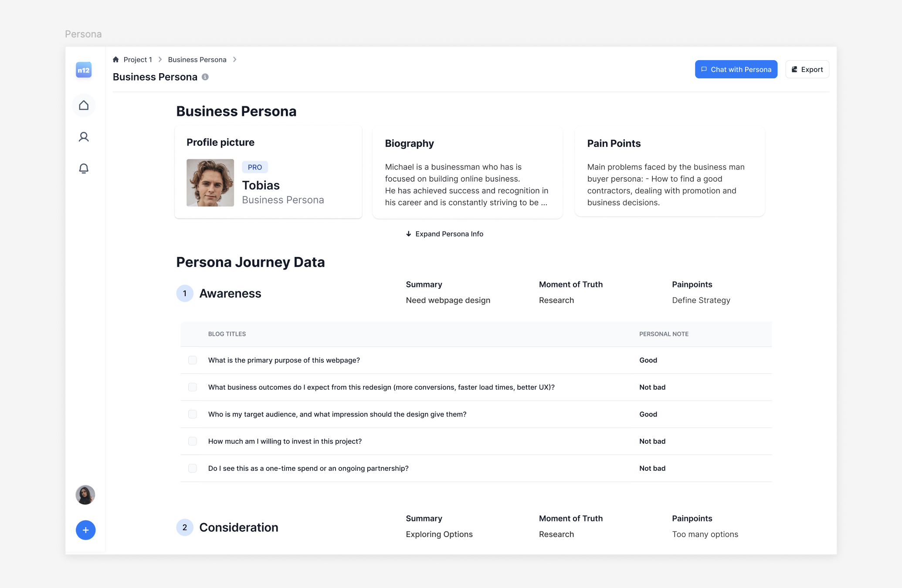Click chevron after Business Persona breadcrumb
The height and width of the screenshot is (588, 902).
click(235, 60)
